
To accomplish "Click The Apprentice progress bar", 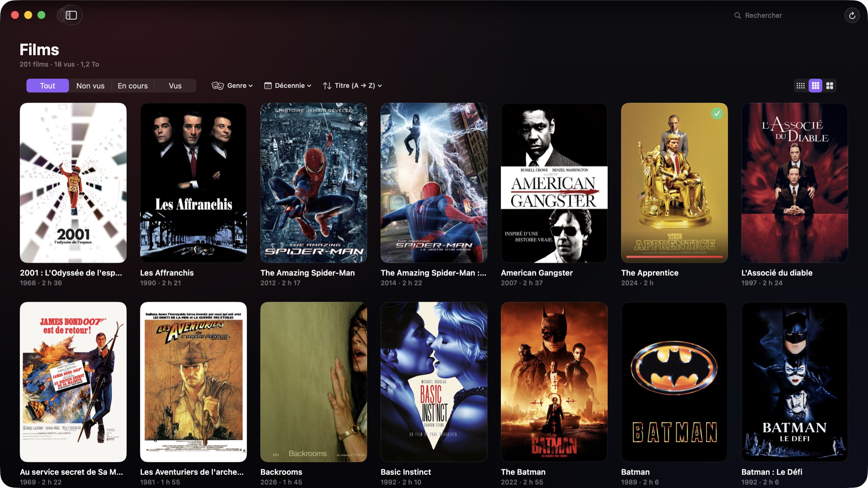I will [x=674, y=256].
